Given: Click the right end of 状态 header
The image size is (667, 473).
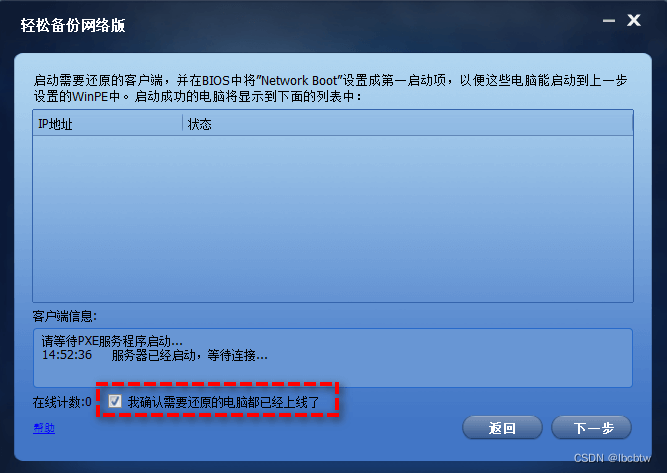Looking at the screenshot, I should coord(632,124).
